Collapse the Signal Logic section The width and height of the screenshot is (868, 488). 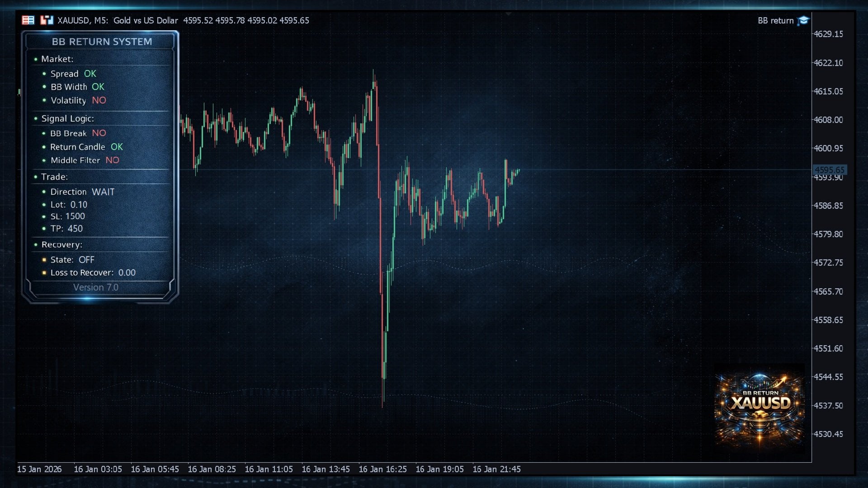[67, 118]
